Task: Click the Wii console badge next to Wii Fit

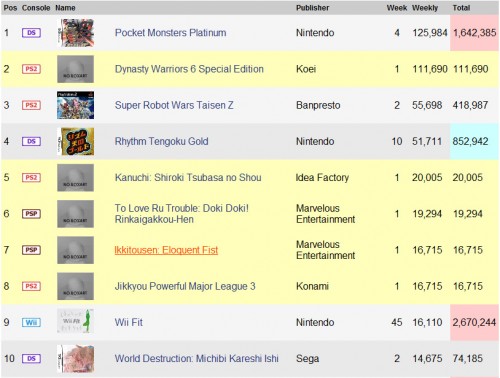Action: coord(31,322)
